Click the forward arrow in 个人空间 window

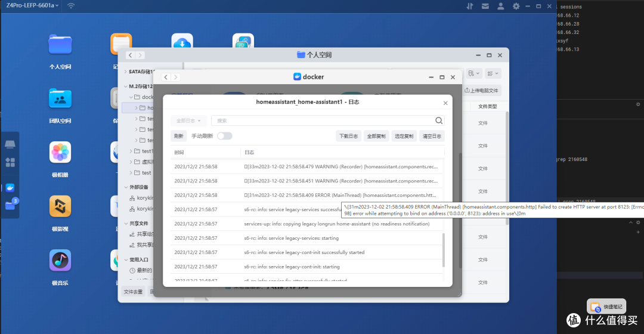(140, 55)
